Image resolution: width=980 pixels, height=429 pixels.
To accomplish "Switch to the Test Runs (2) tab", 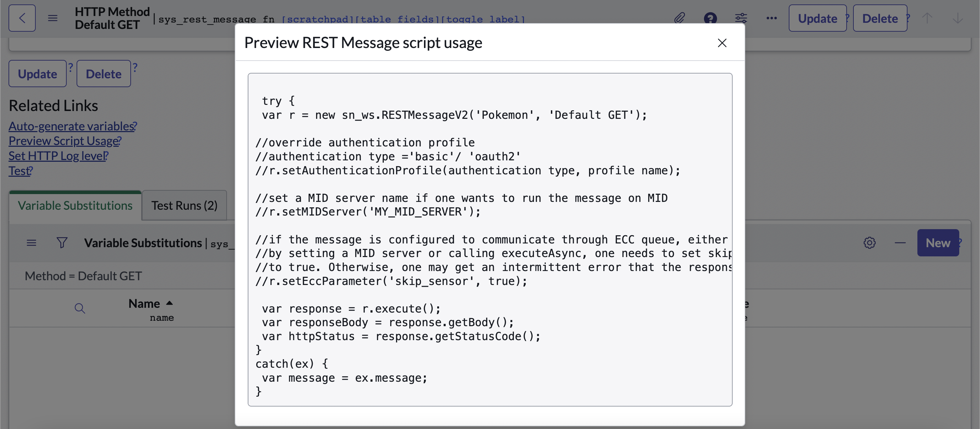I will point(184,206).
